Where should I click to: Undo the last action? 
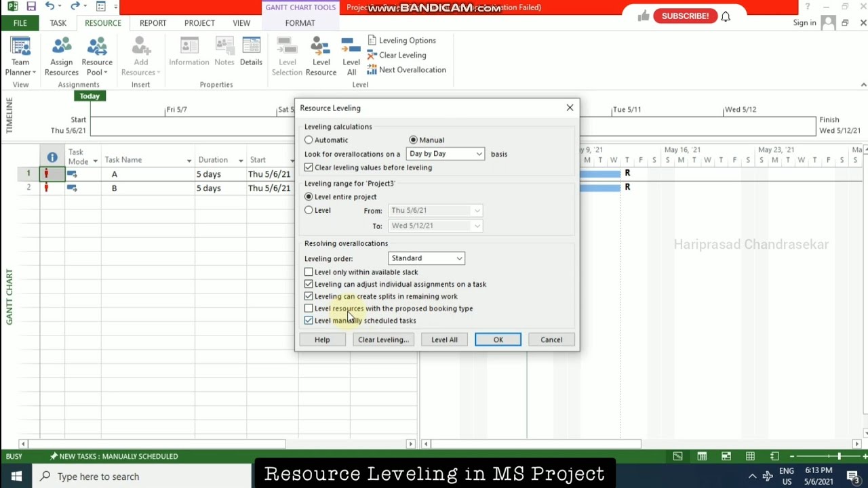point(50,7)
